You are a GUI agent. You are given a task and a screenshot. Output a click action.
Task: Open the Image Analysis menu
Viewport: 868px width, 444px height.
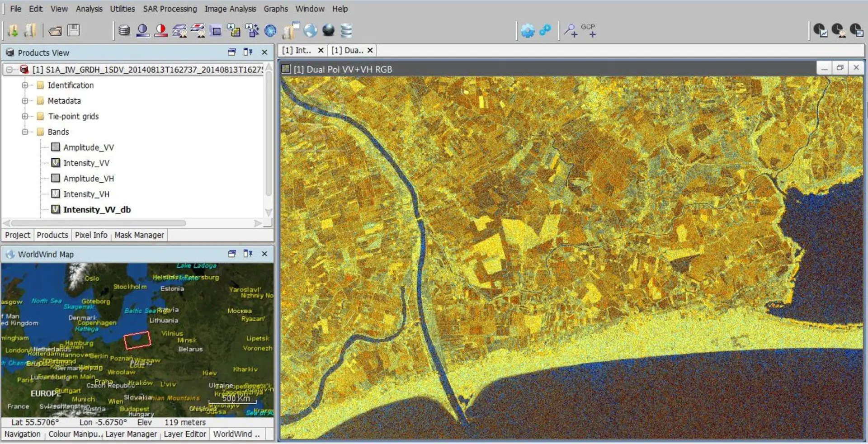click(230, 9)
